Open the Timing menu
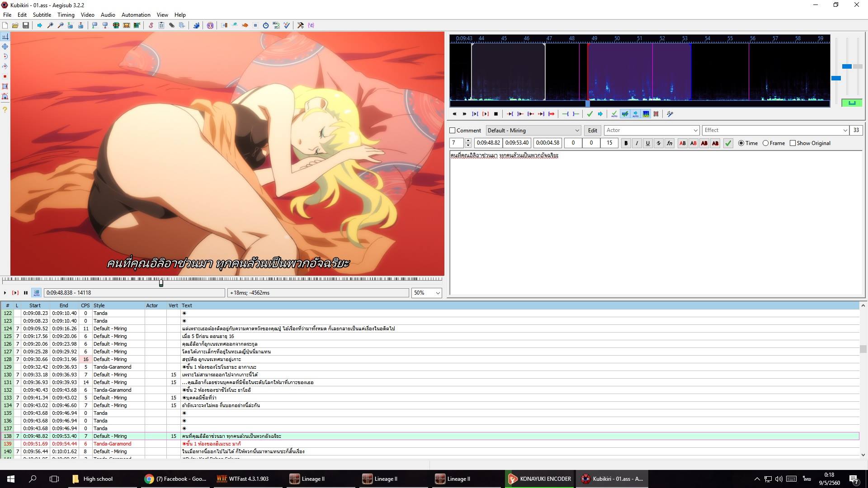The height and width of the screenshot is (488, 868). 66,15
